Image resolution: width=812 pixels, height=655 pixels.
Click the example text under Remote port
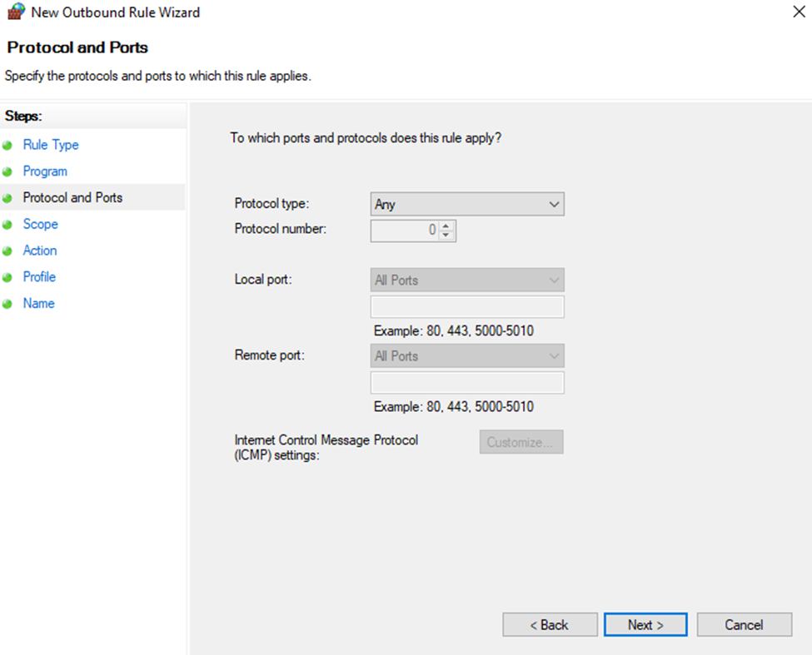pyautogui.click(x=454, y=407)
